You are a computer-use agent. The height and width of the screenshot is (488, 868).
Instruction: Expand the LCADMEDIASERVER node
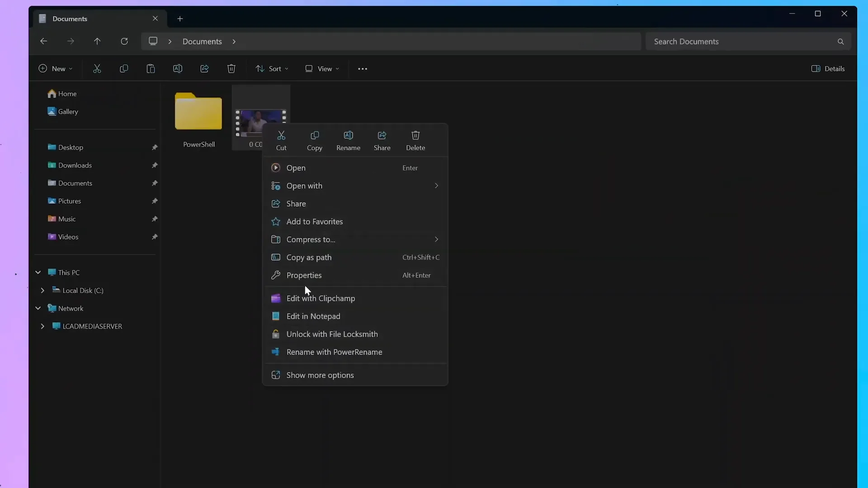(x=42, y=326)
